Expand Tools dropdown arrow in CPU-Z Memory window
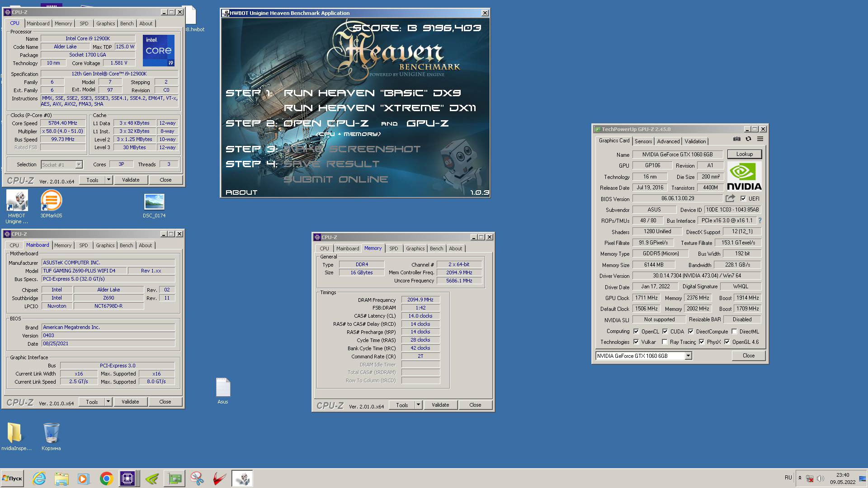This screenshot has width=868, height=488. click(x=418, y=405)
